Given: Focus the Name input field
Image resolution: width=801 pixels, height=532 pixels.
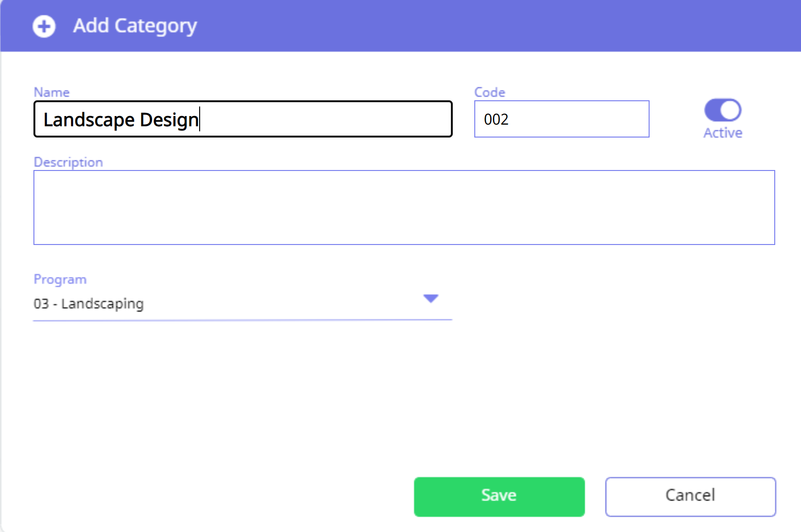Looking at the screenshot, I should 243,119.
